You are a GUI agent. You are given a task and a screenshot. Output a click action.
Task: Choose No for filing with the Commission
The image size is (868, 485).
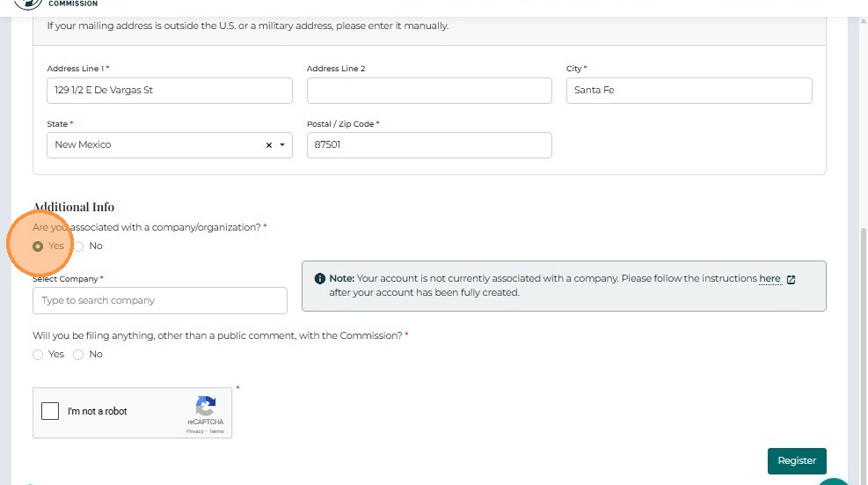point(78,355)
